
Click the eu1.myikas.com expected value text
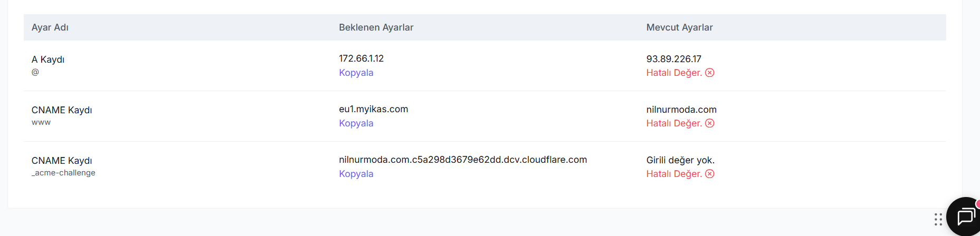pyautogui.click(x=374, y=109)
